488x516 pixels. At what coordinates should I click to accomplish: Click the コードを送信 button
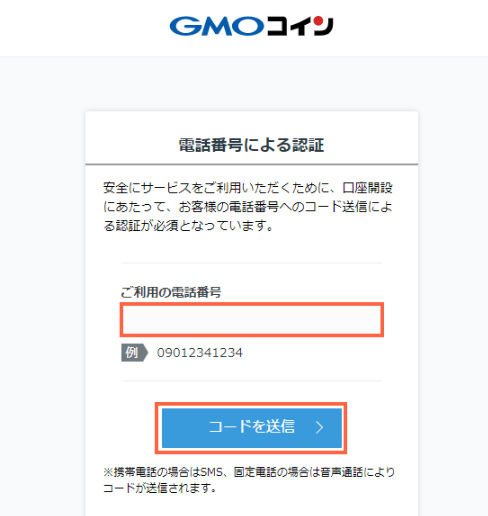click(252, 428)
